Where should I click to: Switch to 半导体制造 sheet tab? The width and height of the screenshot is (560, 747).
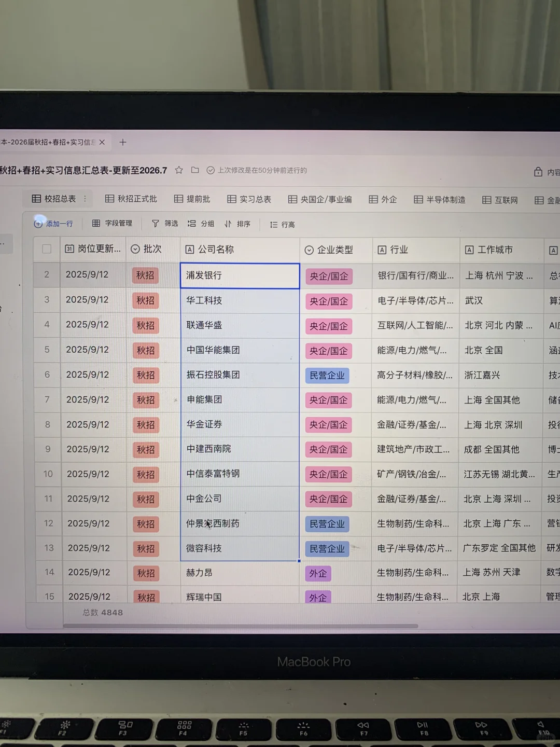440,200
